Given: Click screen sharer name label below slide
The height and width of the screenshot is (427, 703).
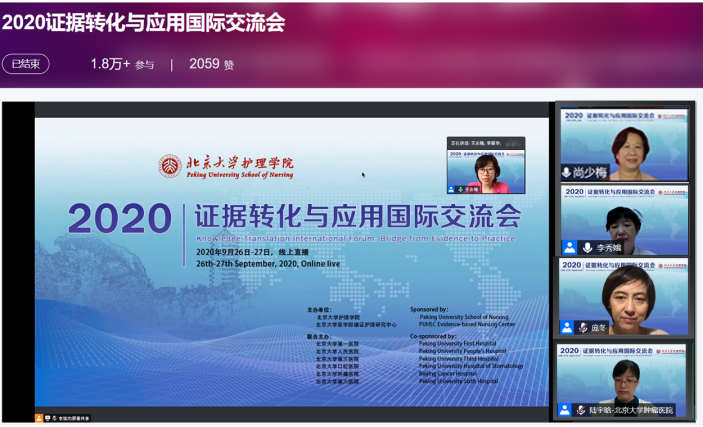Looking at the screenshot, I should pos(74,418).
